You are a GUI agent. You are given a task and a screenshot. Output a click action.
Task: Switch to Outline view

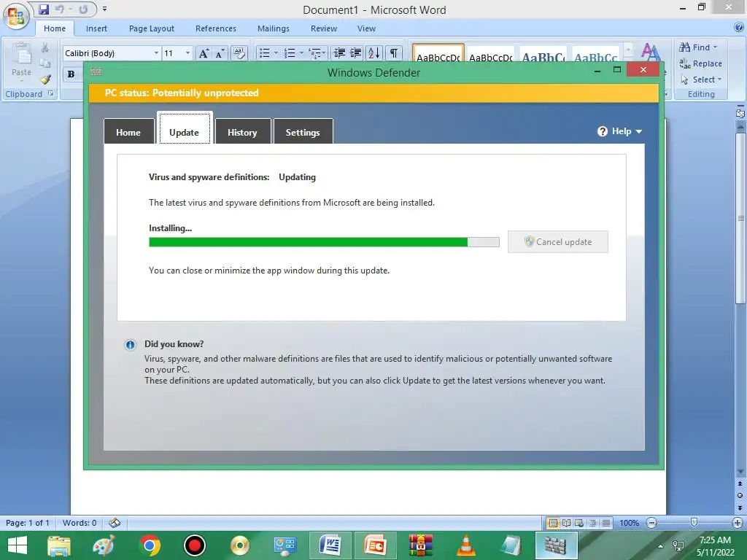pyautogui.click(x=592, y=523)
